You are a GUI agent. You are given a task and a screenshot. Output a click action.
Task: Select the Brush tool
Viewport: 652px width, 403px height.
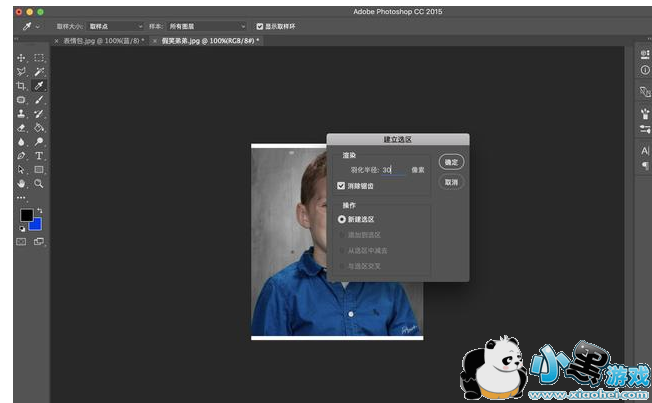39,100
